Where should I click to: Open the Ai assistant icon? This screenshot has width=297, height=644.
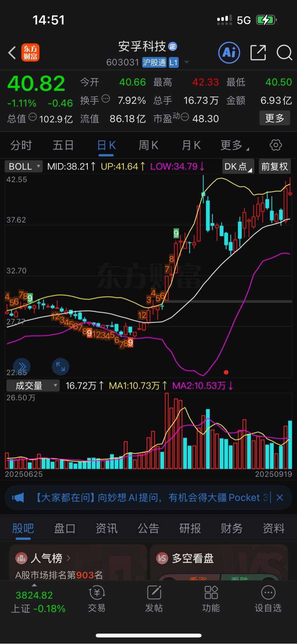coord(229,53)
